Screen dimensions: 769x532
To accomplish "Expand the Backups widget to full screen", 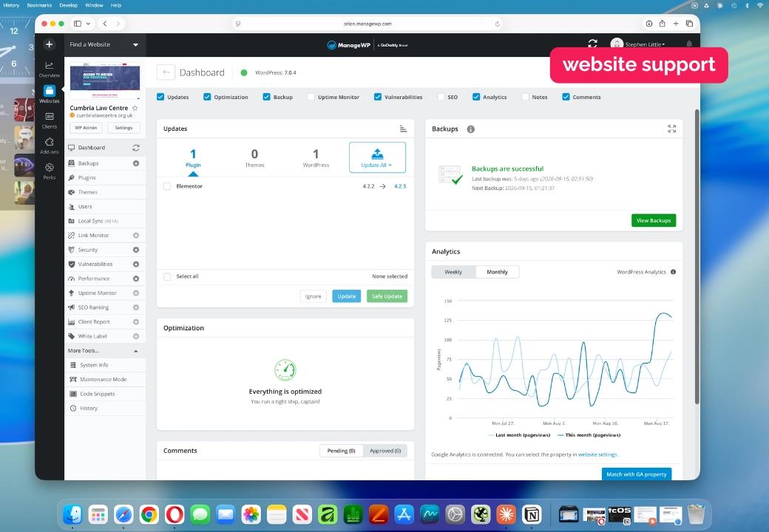I will 672,129.
